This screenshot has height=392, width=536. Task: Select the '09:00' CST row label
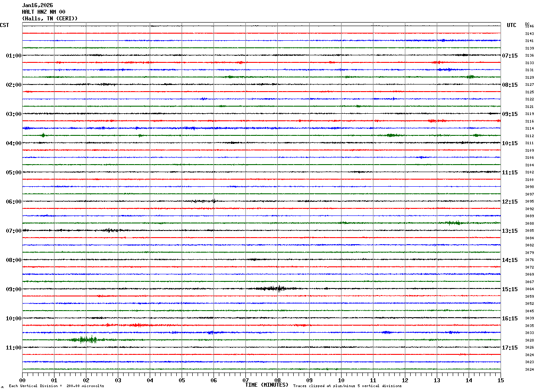click(x=14, y=289)
